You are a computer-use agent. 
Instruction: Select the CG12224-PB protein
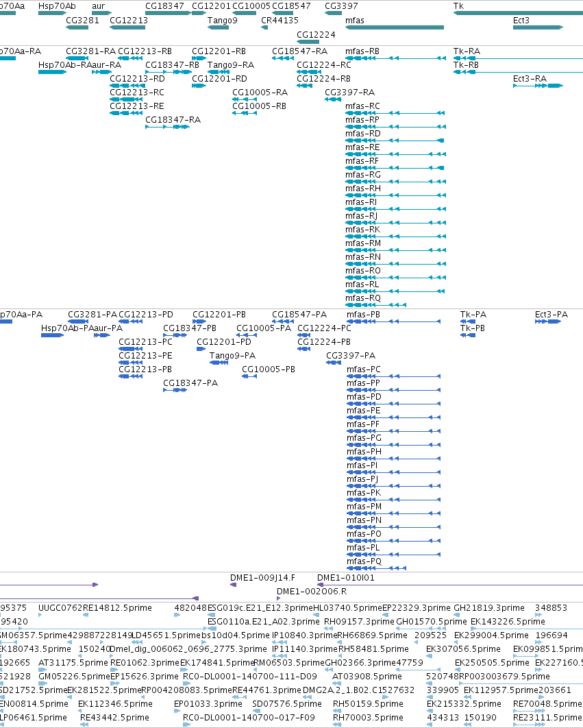303,349
